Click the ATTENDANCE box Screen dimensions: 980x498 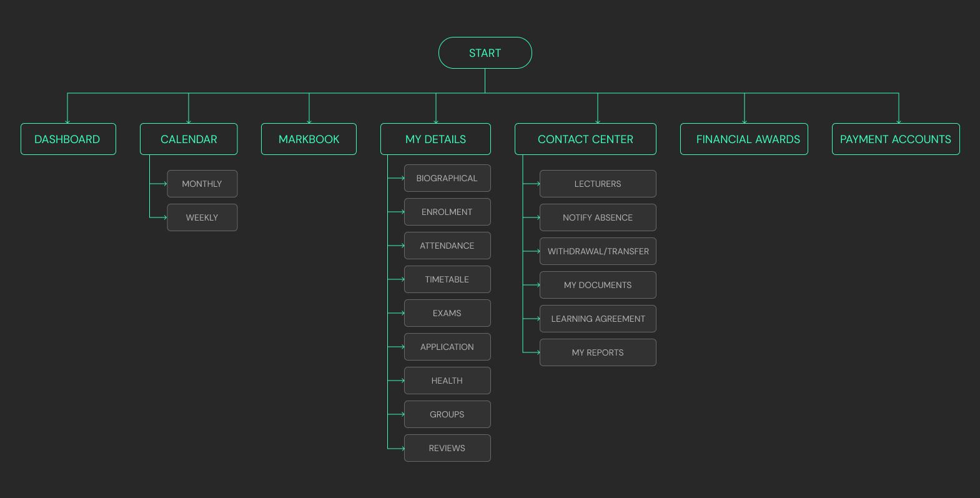(x=447, y=246)
